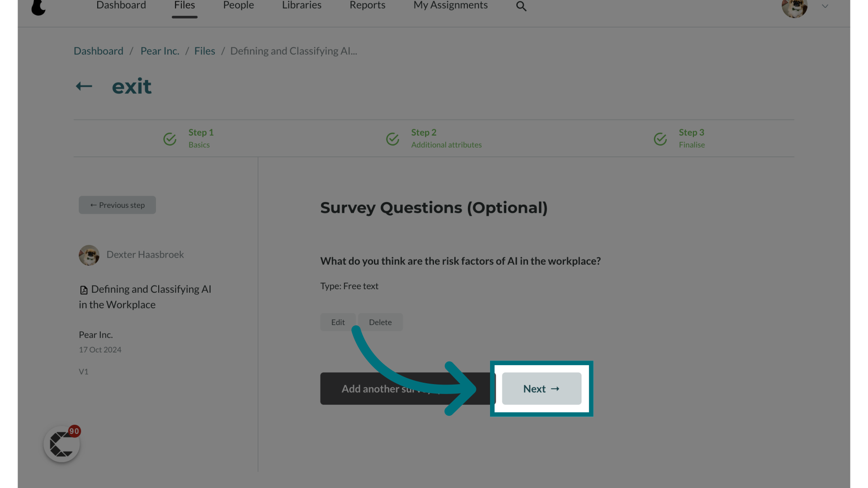Click the Edit survey question option
868x488 pixels.
tap(338, 322)
